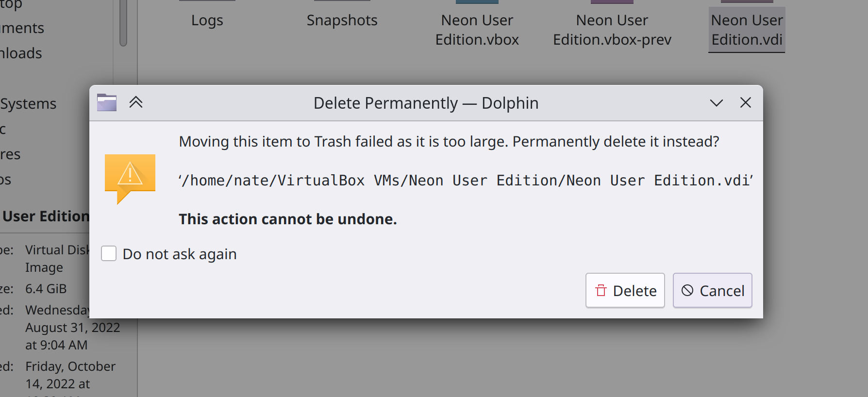The height and width of the screenshot is (397, 868).
Task: Click the .vdi file path in dialog
Action: [x=466, y=181]
